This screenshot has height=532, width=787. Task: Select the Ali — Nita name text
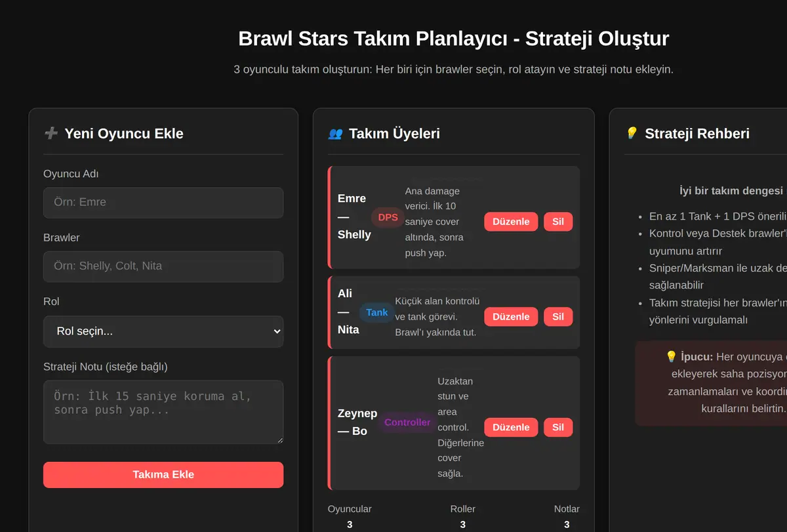348,312
